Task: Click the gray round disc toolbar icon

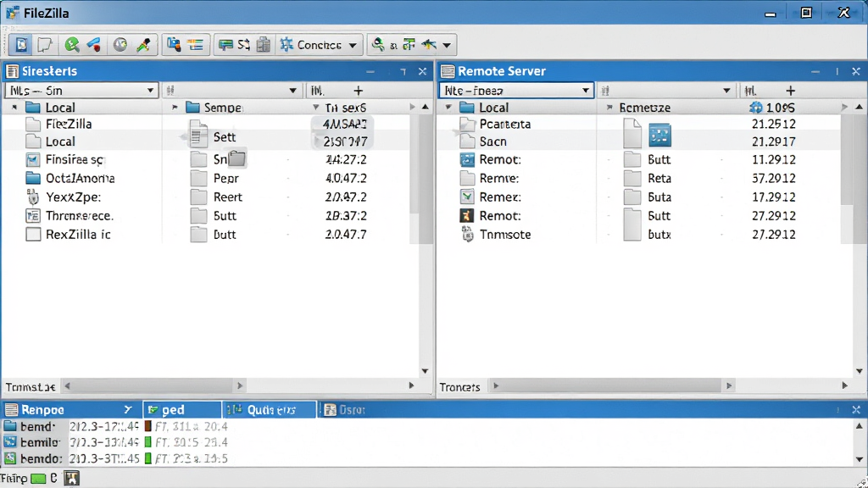Action: pos(120,45)
